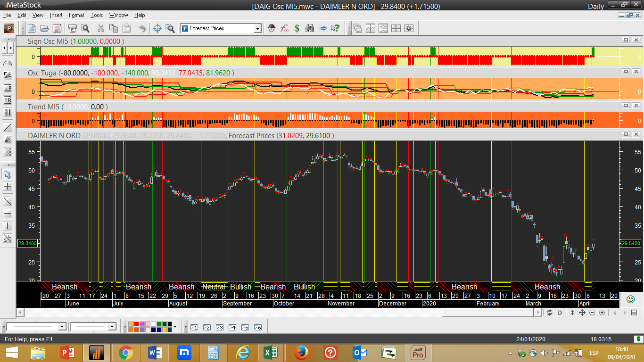Open the Forecast Prices indicator dropdown
The image size is (644, 362).
coord(257,28)
